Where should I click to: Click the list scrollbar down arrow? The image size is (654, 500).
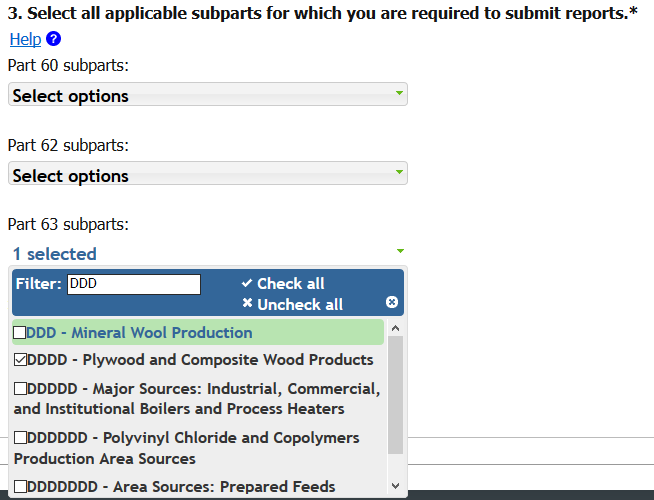[x=395, y=487]
